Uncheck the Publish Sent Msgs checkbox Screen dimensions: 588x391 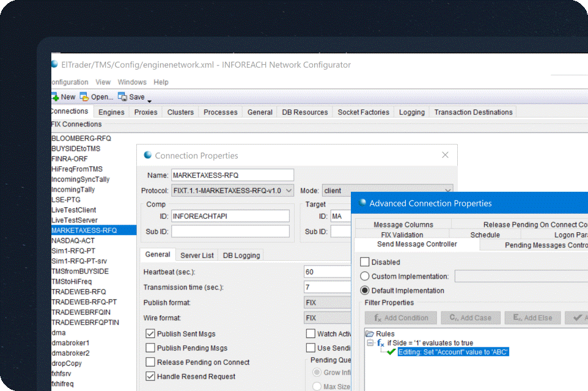coord(150,334)
